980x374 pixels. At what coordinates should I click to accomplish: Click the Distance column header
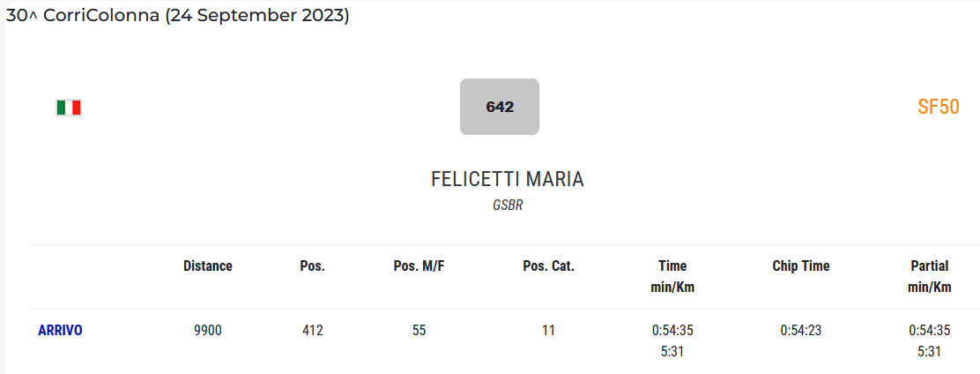click(208, 266)
